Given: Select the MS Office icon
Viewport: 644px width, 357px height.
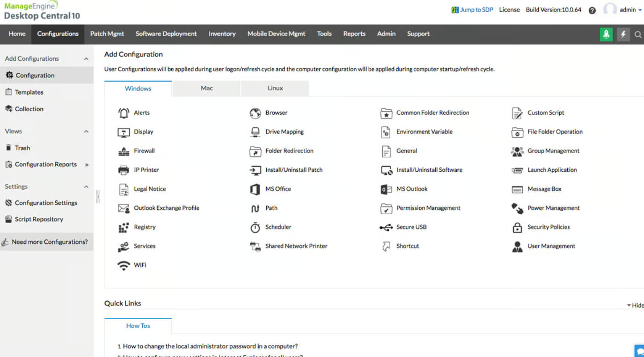Looking at the screenshot, I should [255, 189].
